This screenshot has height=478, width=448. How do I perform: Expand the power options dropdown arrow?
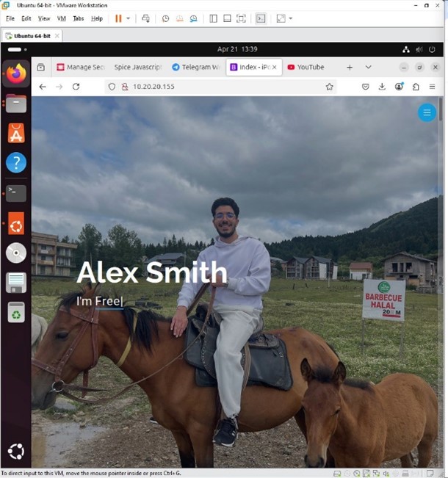(x=129, y=18)
